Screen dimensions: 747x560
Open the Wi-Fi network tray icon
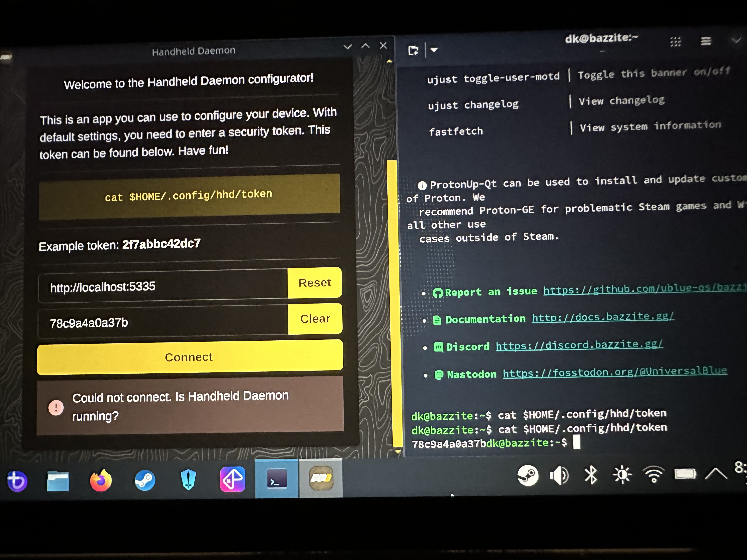(x=653, y=474)
